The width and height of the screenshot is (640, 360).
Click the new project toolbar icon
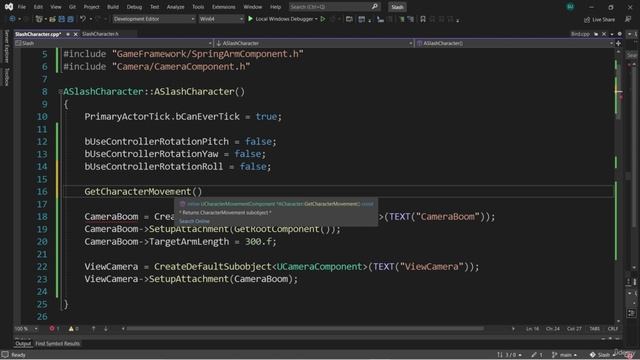click(x=39, y=19)
